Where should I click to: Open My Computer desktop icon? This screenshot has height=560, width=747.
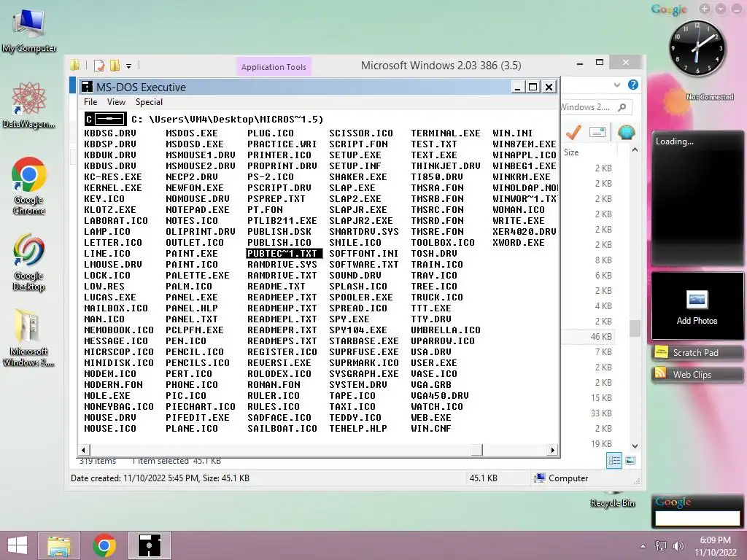click(x=28, y=31)
